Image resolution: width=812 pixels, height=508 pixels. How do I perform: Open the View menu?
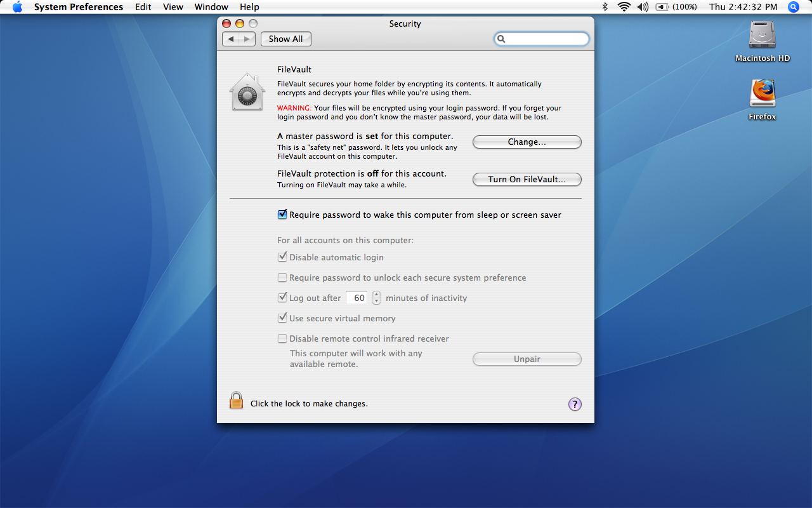(x=173, y=7)
